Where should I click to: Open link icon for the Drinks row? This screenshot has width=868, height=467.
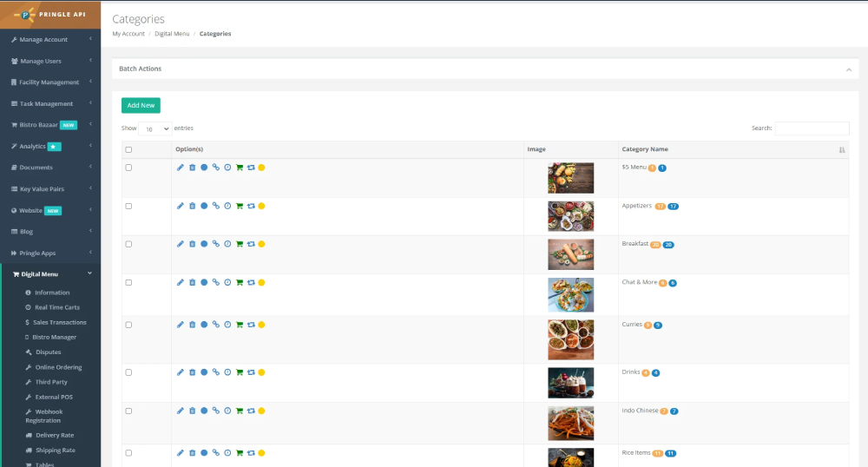pyautogui.click(x=216, y=372)
